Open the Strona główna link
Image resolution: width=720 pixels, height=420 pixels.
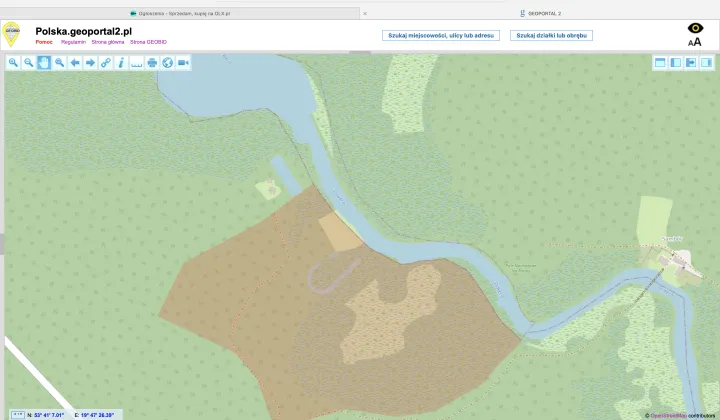click(x=108, y=42)
